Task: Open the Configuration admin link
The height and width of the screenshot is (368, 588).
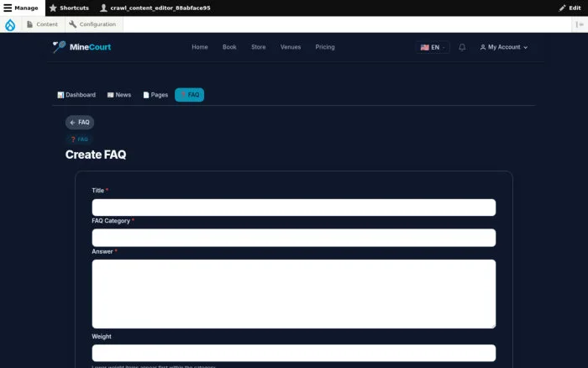Action: click(93, 24)
